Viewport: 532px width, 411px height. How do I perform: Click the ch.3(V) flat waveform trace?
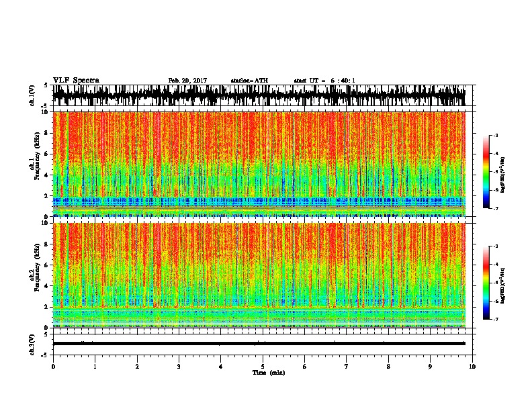click(259, 344)
